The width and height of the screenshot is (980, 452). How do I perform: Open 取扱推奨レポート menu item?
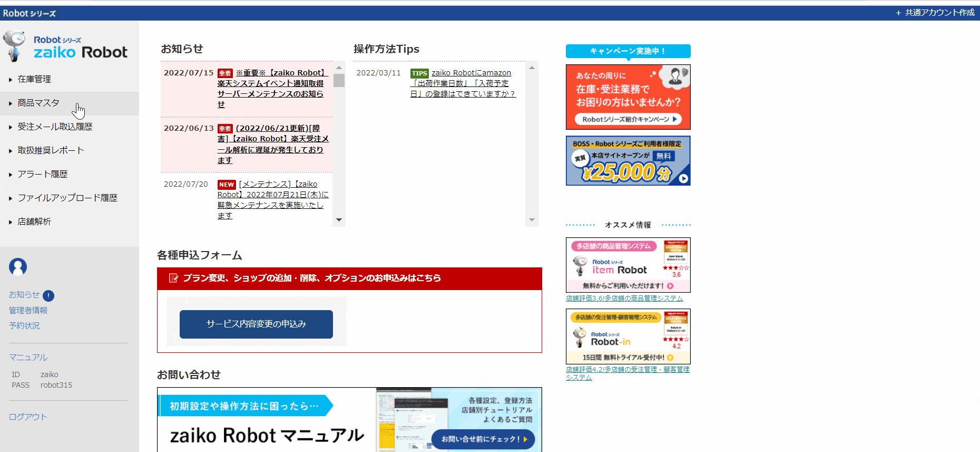point(51,151)
